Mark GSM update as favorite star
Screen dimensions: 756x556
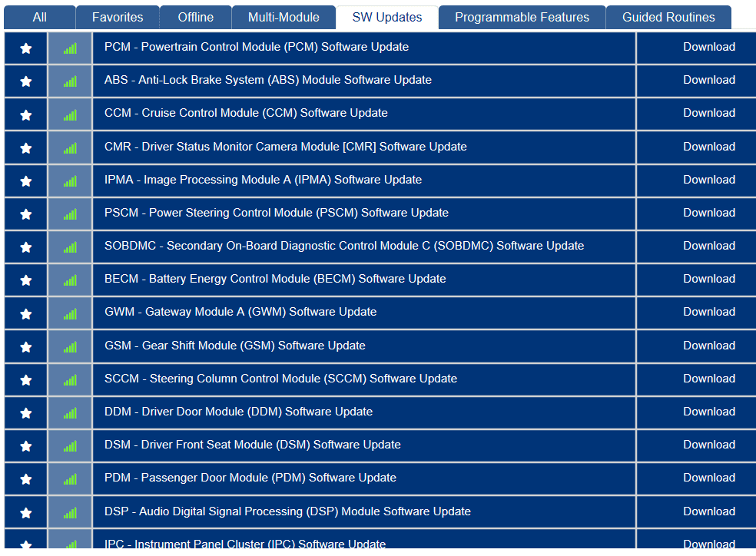26,347
